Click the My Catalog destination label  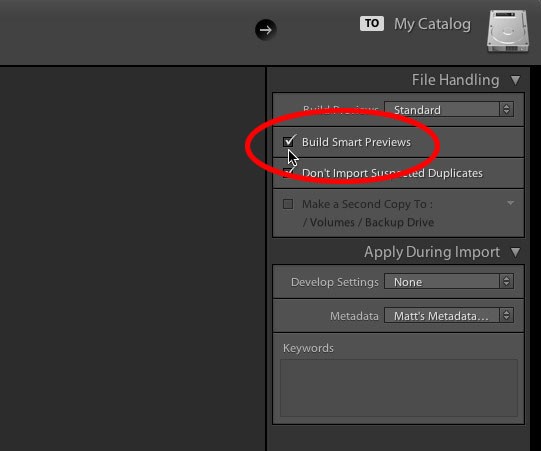(432, 24)
